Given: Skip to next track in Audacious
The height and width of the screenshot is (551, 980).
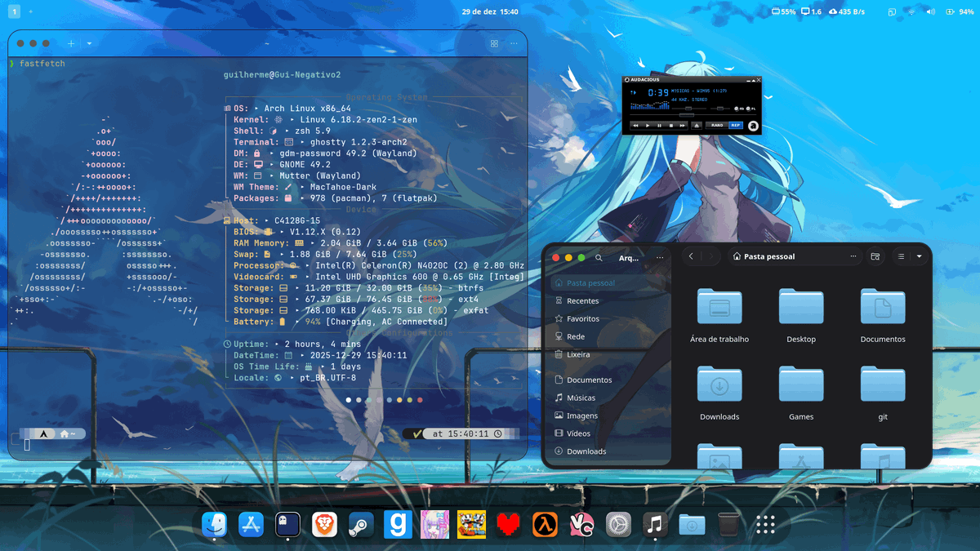Looking at the screenshot, I should 682,126.
